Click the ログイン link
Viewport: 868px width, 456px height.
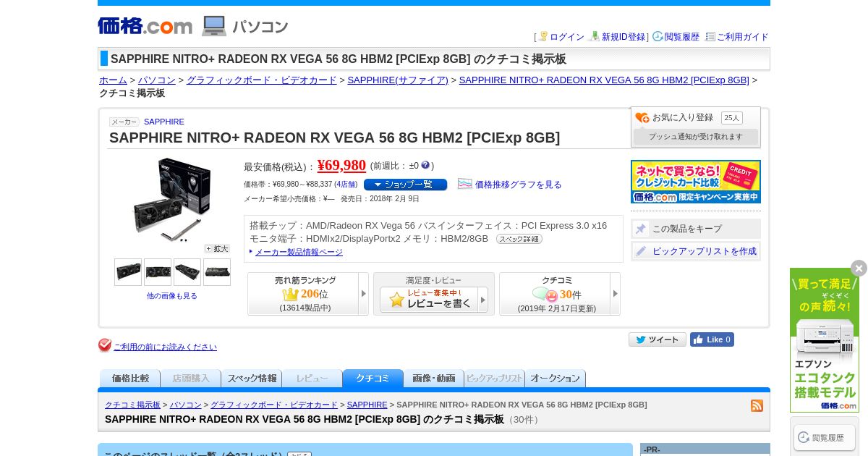point(567,37)
